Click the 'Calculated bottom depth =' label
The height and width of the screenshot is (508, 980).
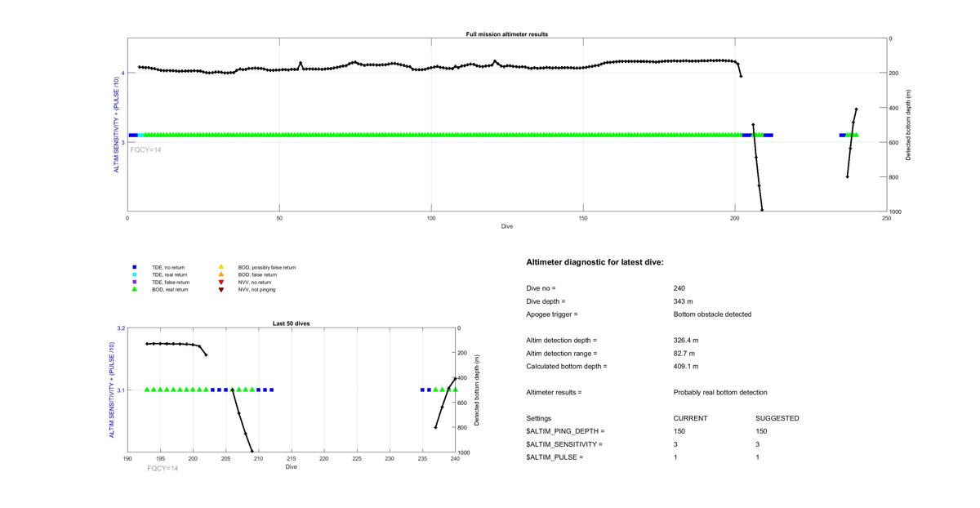[567, 367]
